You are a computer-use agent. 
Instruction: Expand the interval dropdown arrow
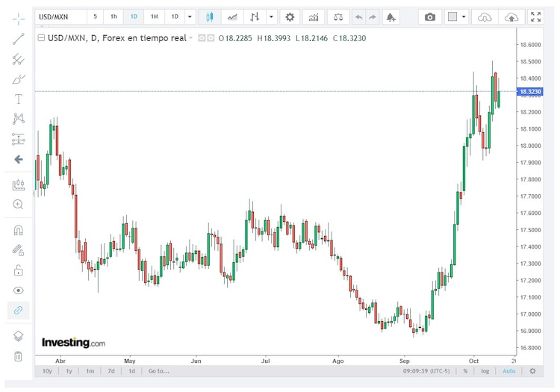pyautogui.click(x=190, y=16)
